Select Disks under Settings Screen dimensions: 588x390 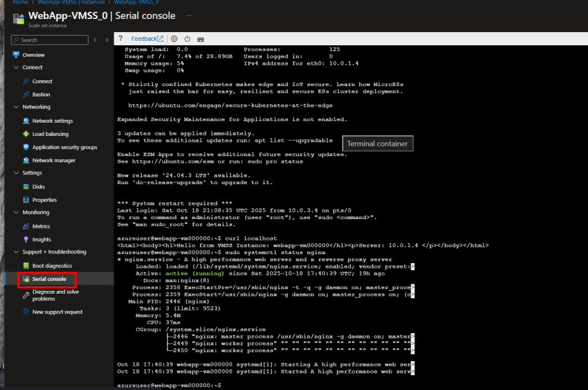click(x=38, y=187)
